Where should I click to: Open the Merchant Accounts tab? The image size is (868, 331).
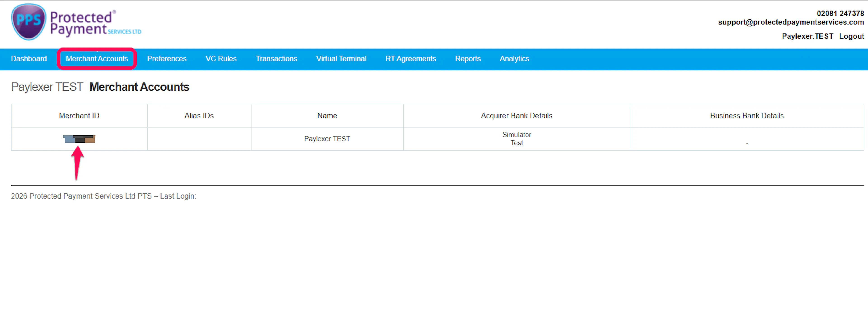click(x=97, y=59)
